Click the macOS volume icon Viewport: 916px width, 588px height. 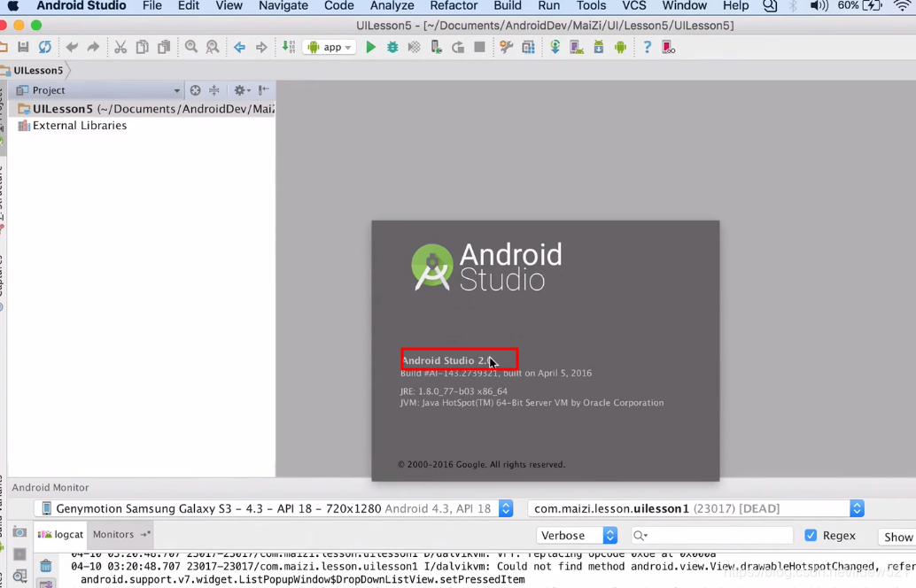[x=819, y=6]
